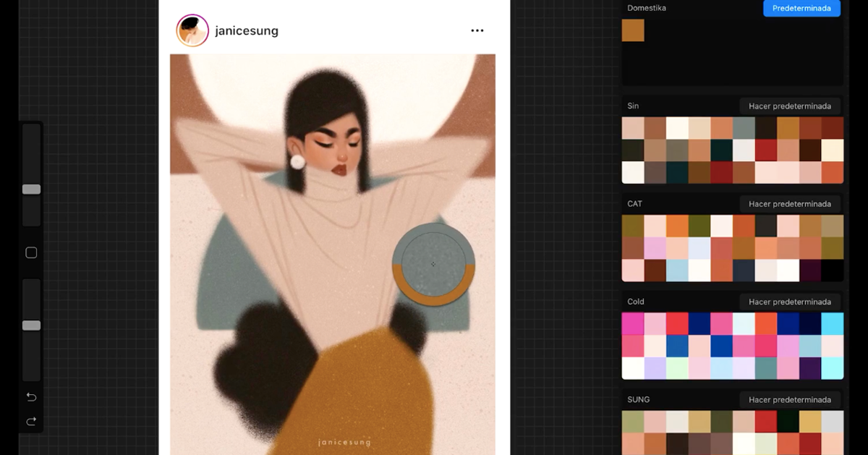
Task: Pick the gray-green swatch in Sin palette's top row
Action: tap(744, 128)
